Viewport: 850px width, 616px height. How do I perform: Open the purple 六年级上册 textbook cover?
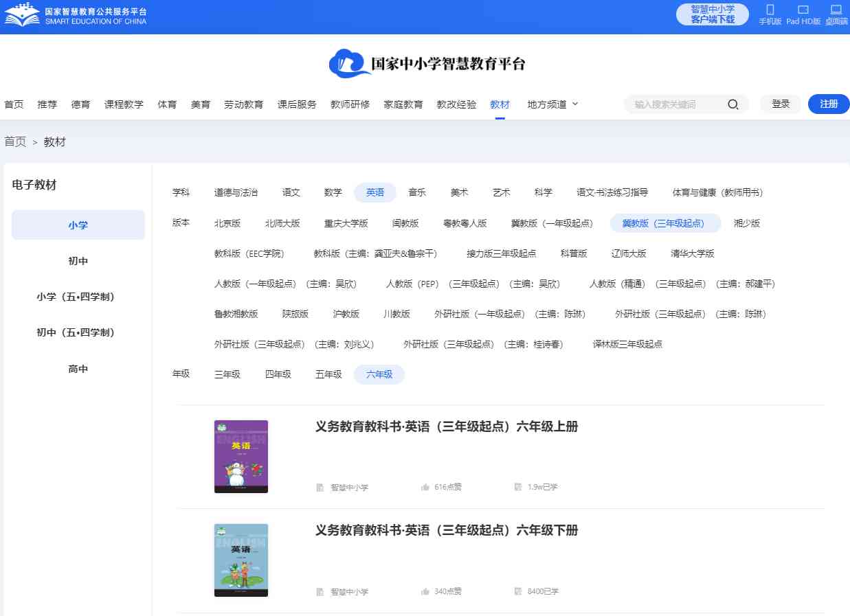pyautogui.click(x=241, y=457)
